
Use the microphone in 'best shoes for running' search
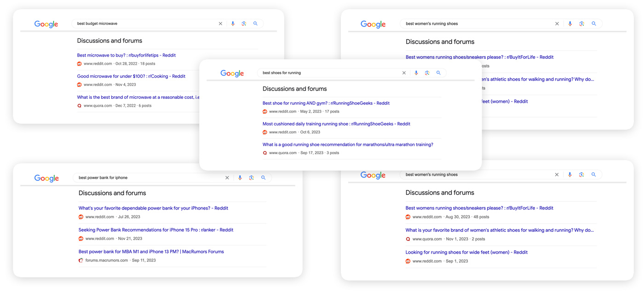(x=416, y=73)
